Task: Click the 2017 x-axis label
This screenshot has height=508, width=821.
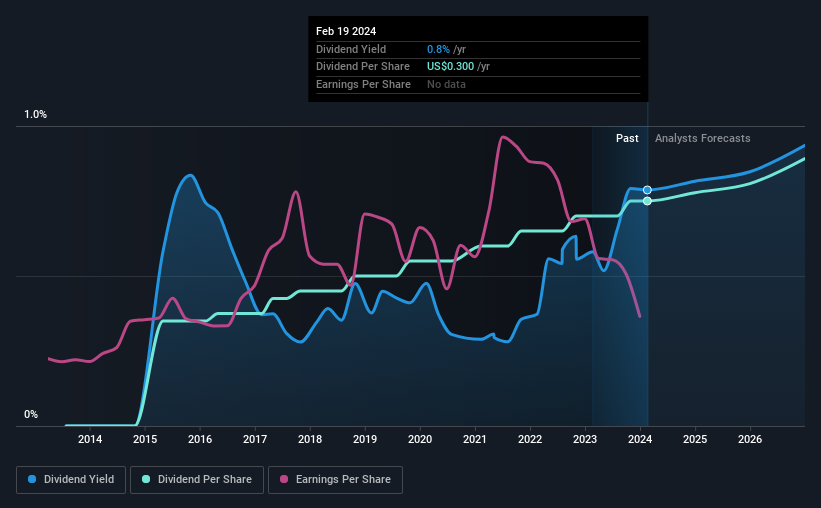Action: point(255,439)
